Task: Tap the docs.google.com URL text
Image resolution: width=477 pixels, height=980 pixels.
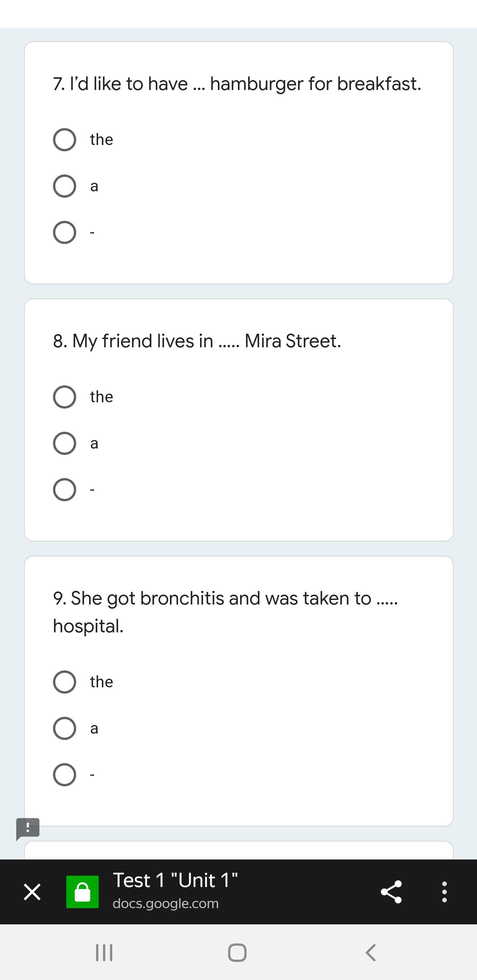Action: [166, 904]
